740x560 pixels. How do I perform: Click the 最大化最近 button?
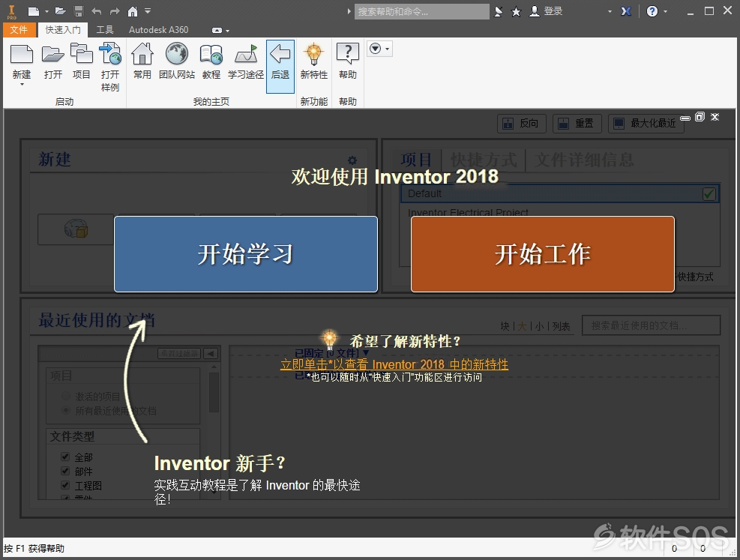[x=646, y=124]
